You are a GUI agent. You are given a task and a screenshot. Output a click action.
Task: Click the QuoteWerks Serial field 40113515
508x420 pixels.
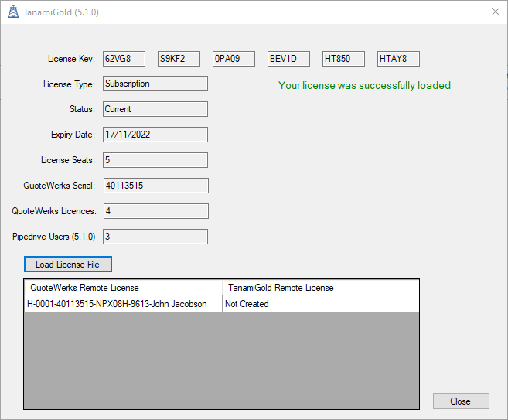coord(156,186)
